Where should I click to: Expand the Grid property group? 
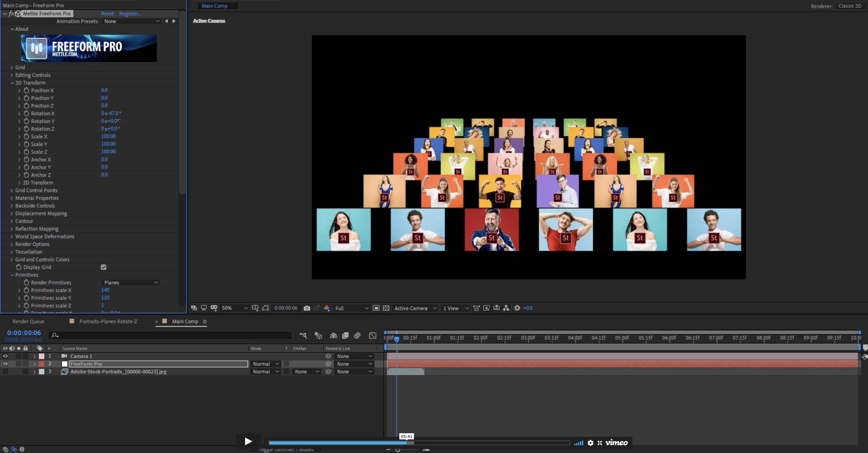coord(11,67)
